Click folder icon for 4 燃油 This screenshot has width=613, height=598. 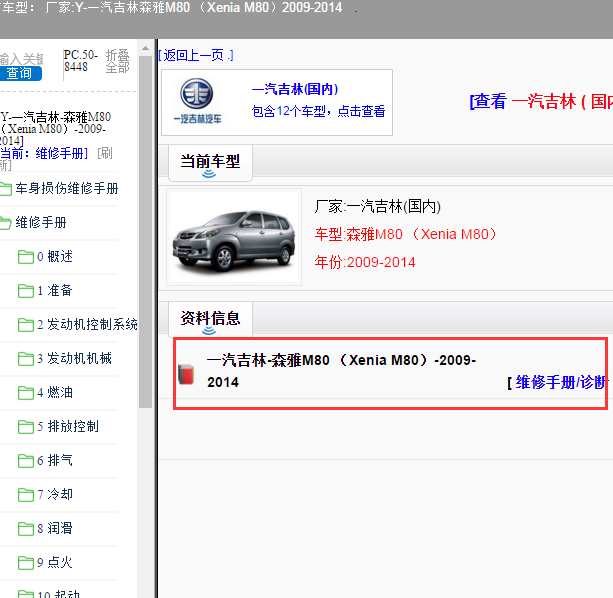click(x=26, y=393)
